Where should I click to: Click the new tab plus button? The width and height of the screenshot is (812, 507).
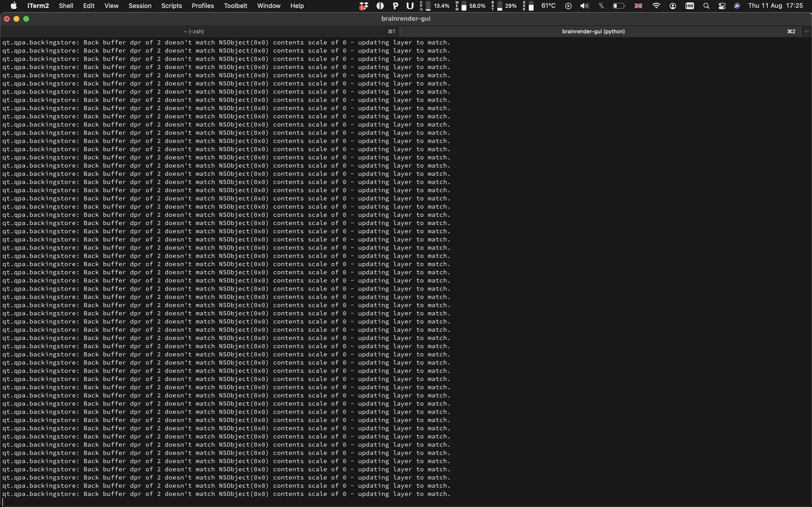806,32
